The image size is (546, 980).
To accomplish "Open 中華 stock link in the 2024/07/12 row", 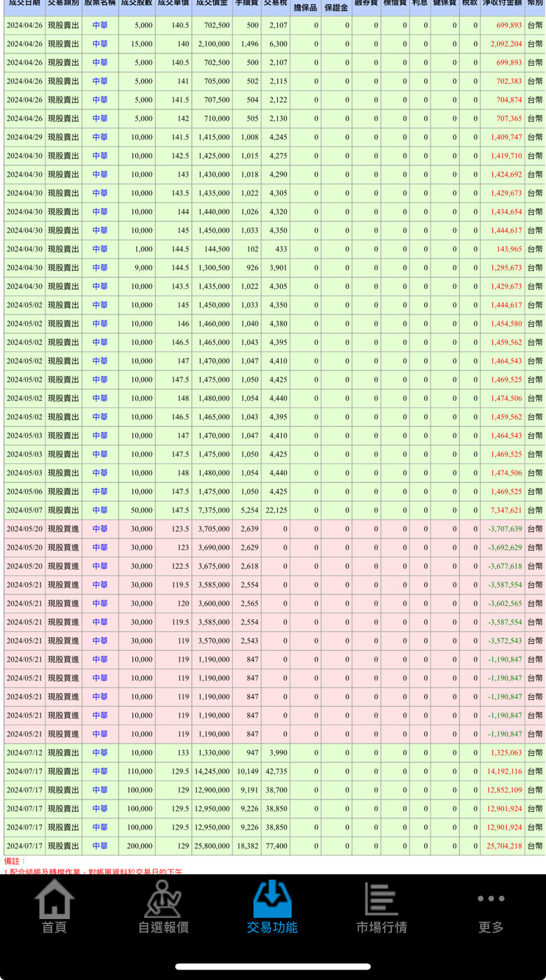I will (100, 752).
